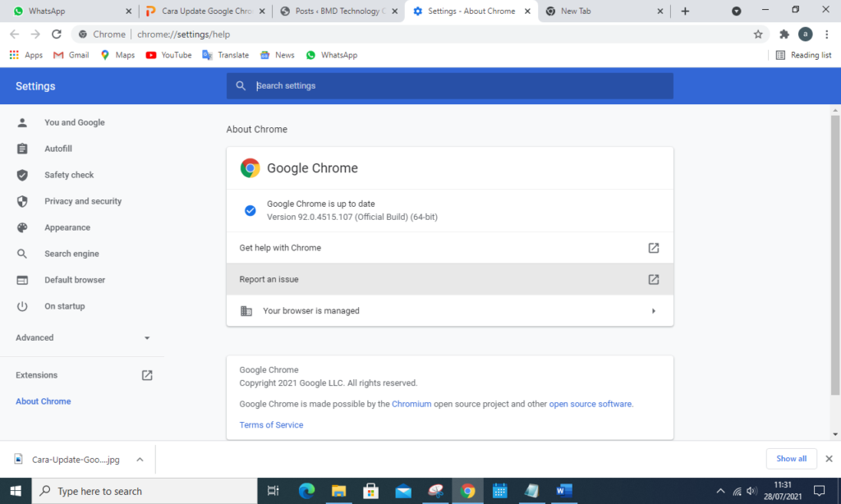Open the YouTube bookmark shortcut

[x=168, y=54]
